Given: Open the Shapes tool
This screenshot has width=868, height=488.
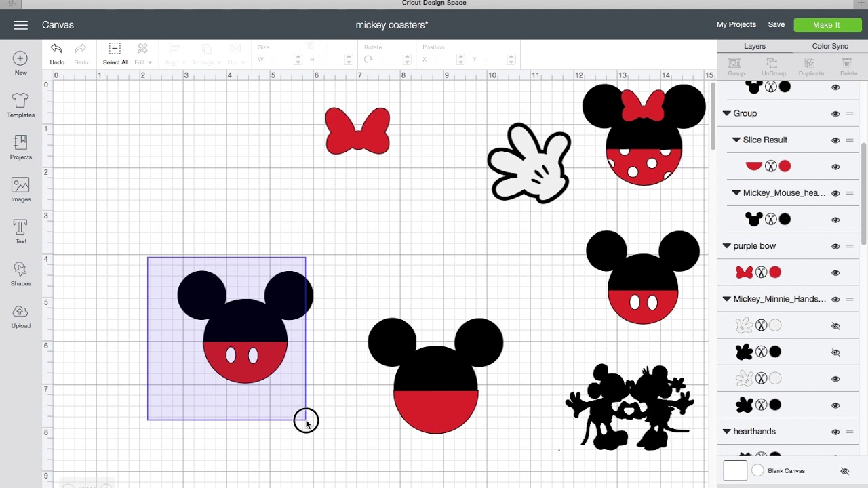Looking at the screenshot, I should click(x=20, y=274).
